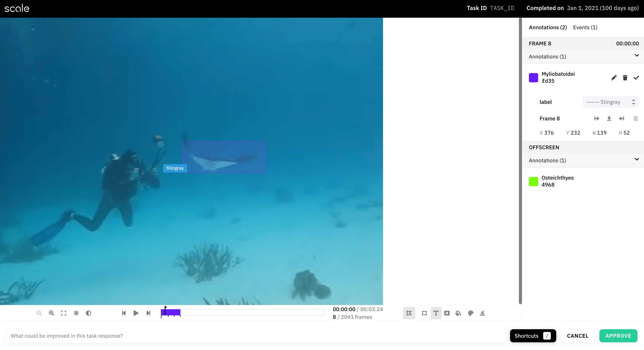Open the Shortcuts panel
644x350 pixels.
[x=533, y=336]
